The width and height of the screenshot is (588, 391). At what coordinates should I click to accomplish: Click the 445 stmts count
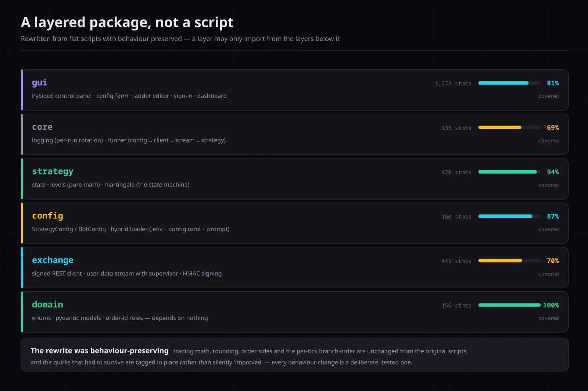coord(456,261)
